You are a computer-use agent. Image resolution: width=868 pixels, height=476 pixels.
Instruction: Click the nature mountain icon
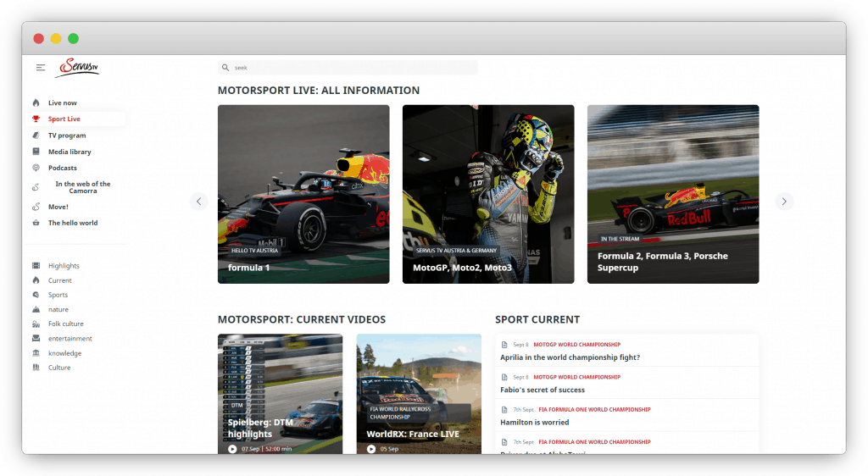pos(36,310)
